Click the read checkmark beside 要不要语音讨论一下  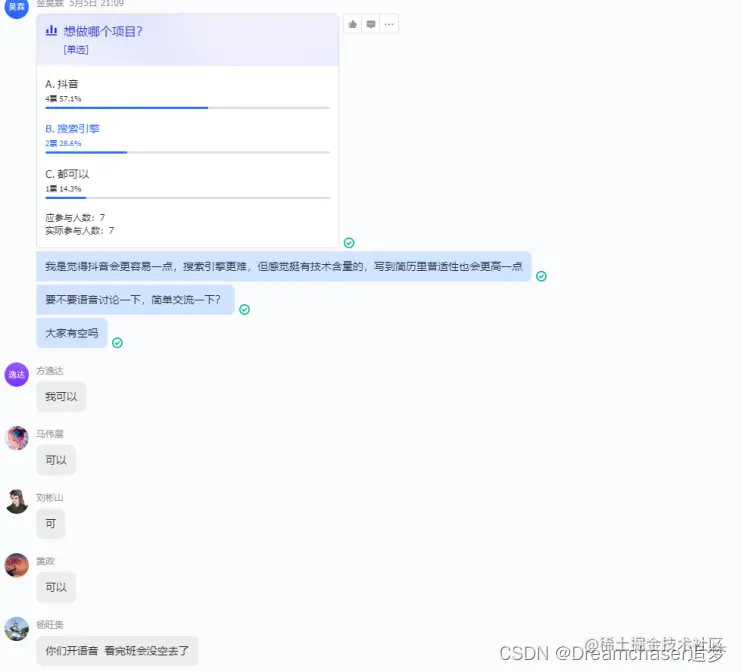pyautogui.click(x=244, y=309)
